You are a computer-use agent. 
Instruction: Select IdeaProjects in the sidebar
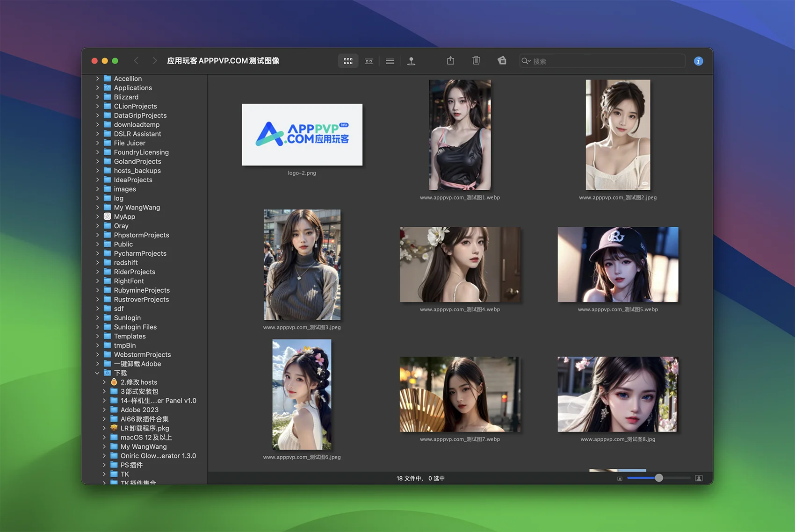[x=133, y=180]
